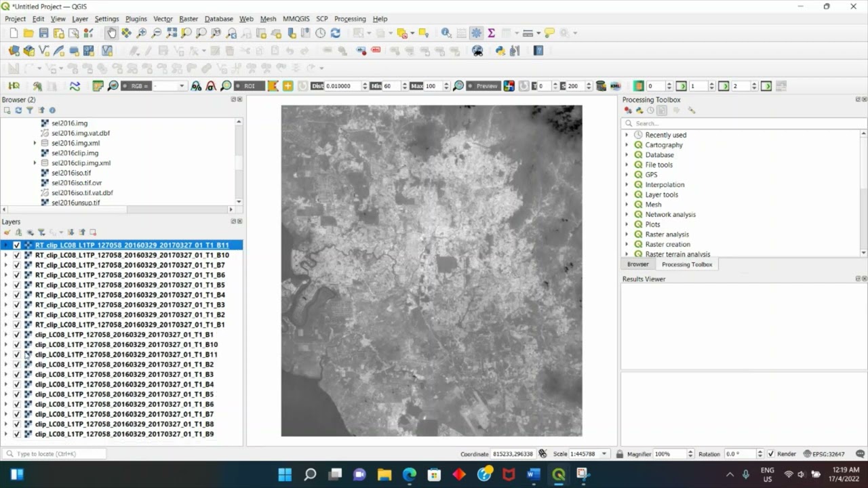The width and height of the screenshot is (868, 488).
Task: Toggle visibility of the RT_clip B11 layer
Action: (17, 245)
